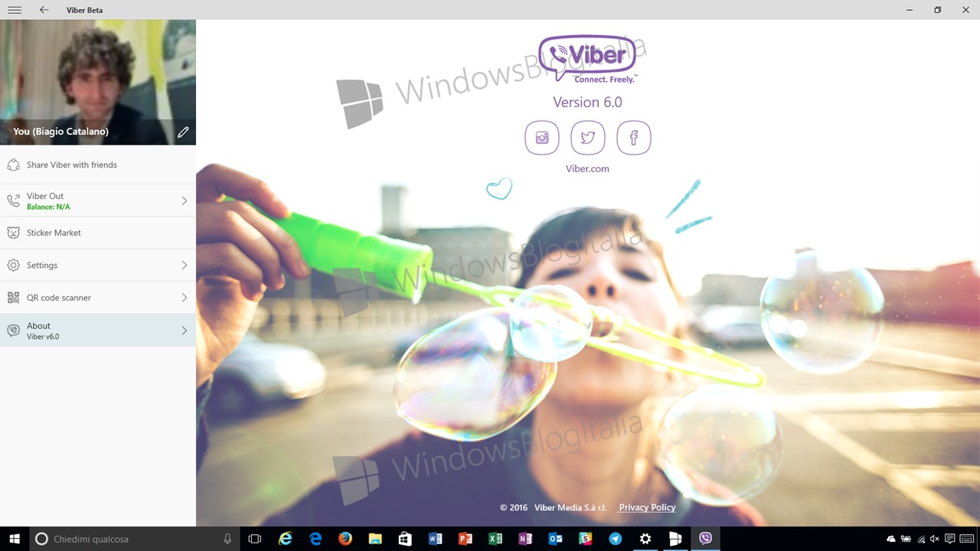Open Windows Settings gear in taskbar
The image size is (980, 551).
[645, 539]
